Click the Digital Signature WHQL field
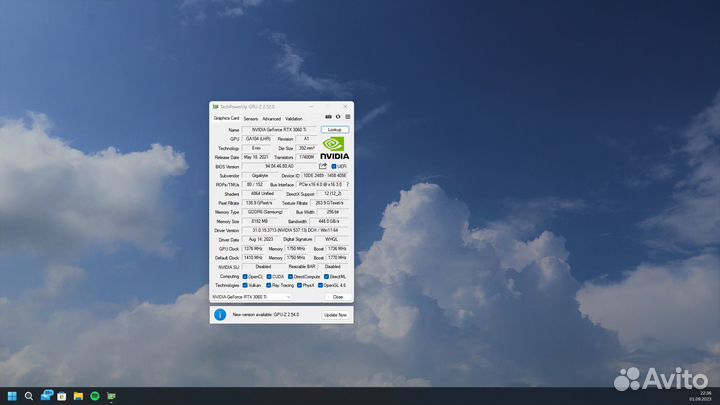 332,239
